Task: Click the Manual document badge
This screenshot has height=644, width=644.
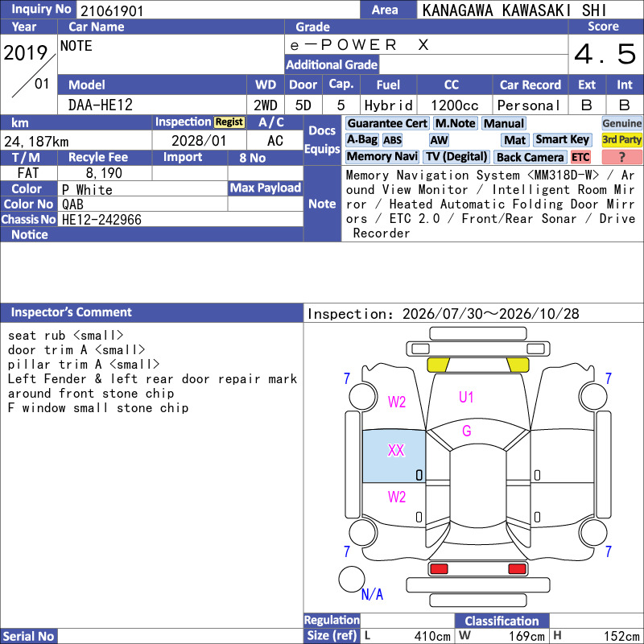Action: [x=504, y=123]
